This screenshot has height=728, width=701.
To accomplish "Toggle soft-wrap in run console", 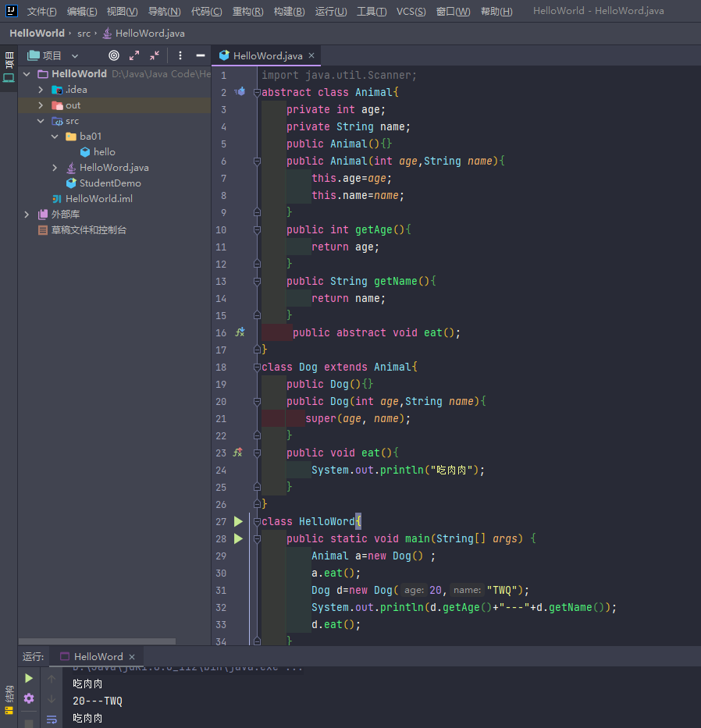I will [x=52, y=719].
